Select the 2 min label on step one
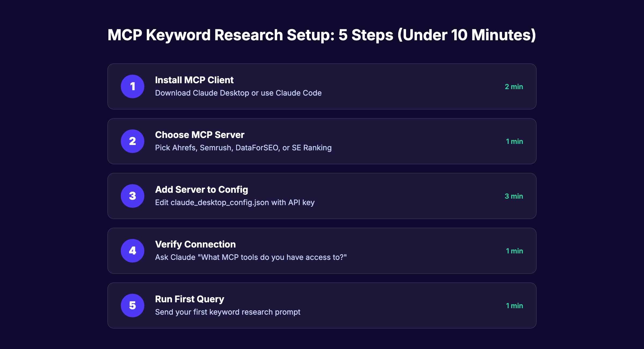The image size is (644, 349). coord(514,86)
